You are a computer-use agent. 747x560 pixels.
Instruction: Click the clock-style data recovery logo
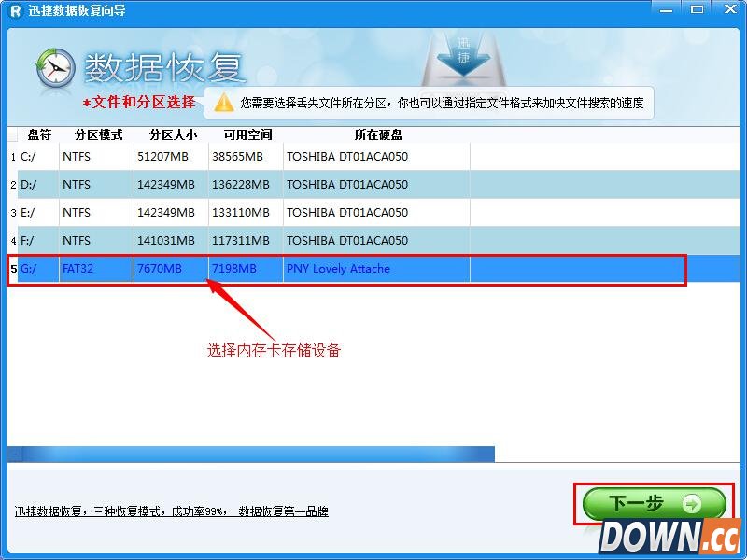[54, 67]
